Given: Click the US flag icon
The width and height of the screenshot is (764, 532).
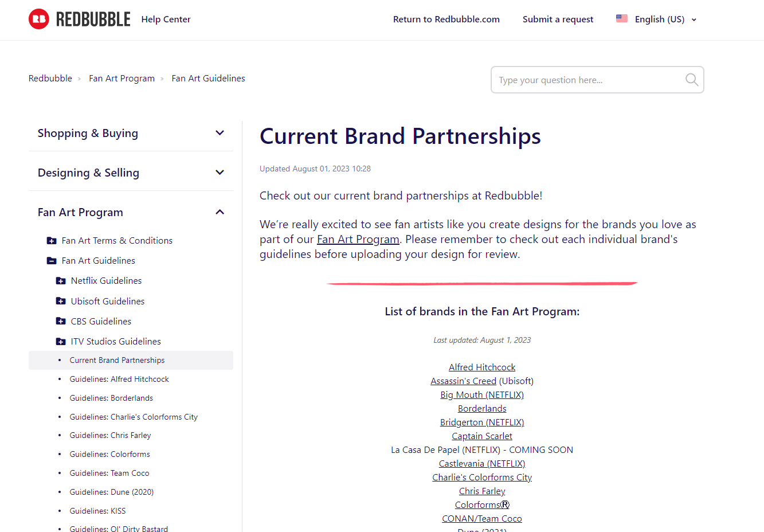Looking at the screenshot, I should tap(622, 18).
